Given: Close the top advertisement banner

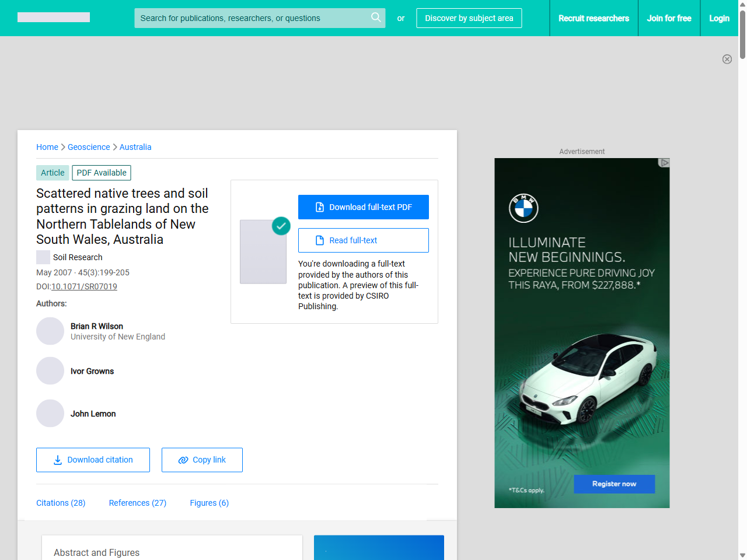Looking at the screenshot, I should (727, 59).
